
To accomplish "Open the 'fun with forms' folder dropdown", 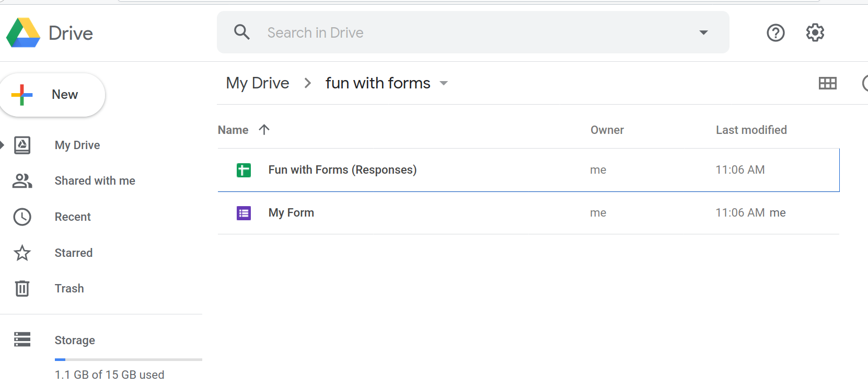I will point(444,83).
